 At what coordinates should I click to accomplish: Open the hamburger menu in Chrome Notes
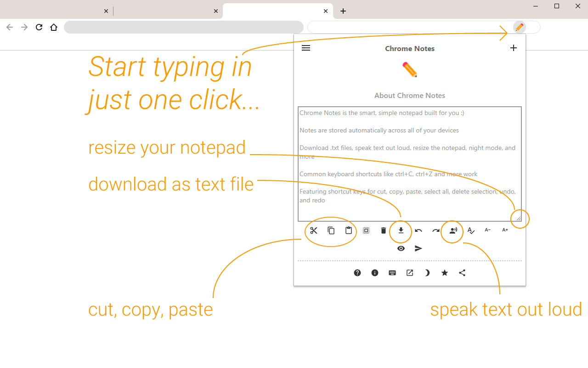point(306,48)
